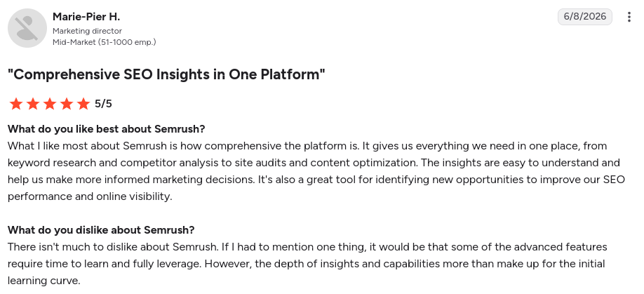Click "What do you dislike about Semrush?" heading
Image resolution: width=644 pixels, height=294 pixels.
(x=101, y=230)
